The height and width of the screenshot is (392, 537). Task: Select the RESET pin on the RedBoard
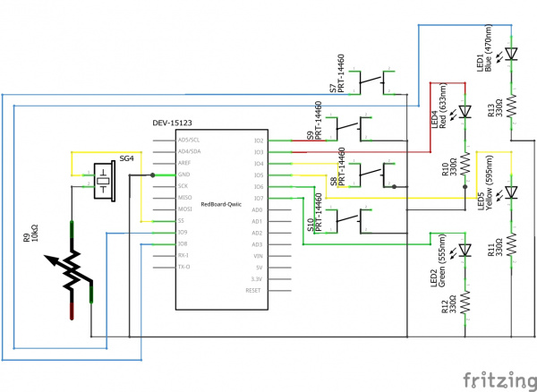pyautogui.click(x=251, y=291)
